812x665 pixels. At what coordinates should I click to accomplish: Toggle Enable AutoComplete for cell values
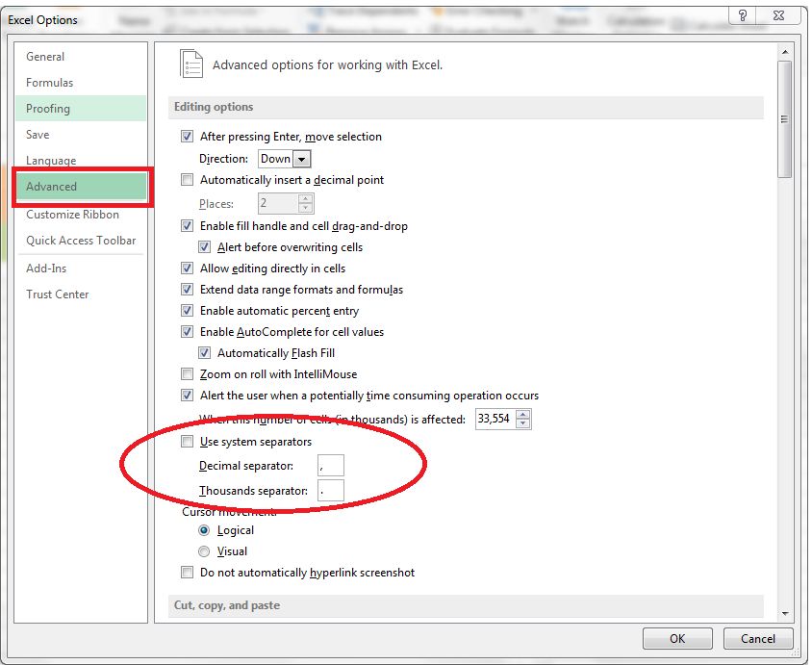click(x=187, y=332)
